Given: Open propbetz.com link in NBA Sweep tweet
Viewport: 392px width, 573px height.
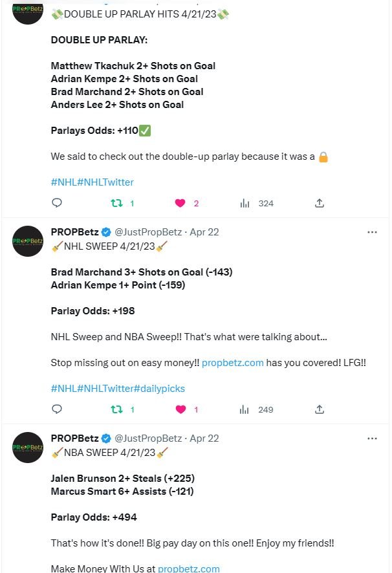Looking at the screenshot, I should [x=189, y=569].
